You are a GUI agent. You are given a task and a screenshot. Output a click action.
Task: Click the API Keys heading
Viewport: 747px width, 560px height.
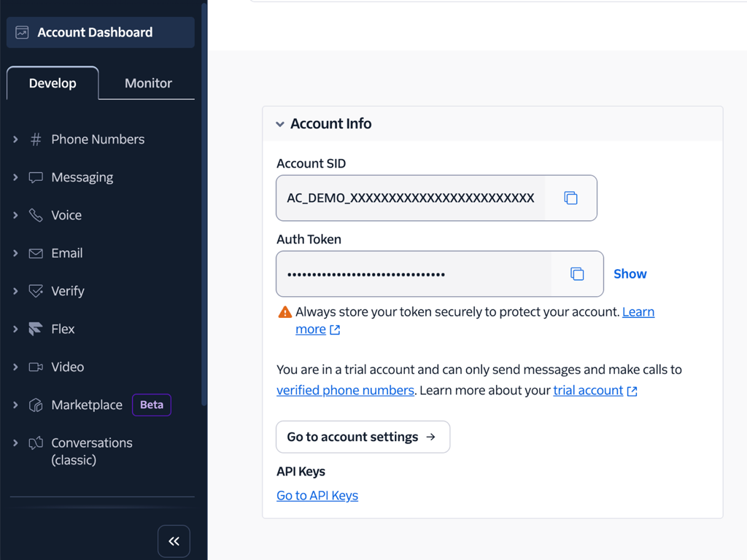[x=301, y=472]
